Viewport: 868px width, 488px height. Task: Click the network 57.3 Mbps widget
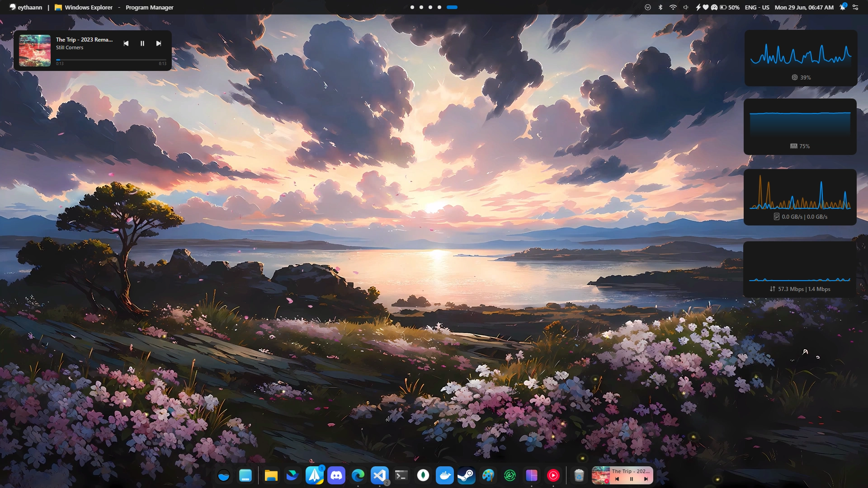point(800,269)
